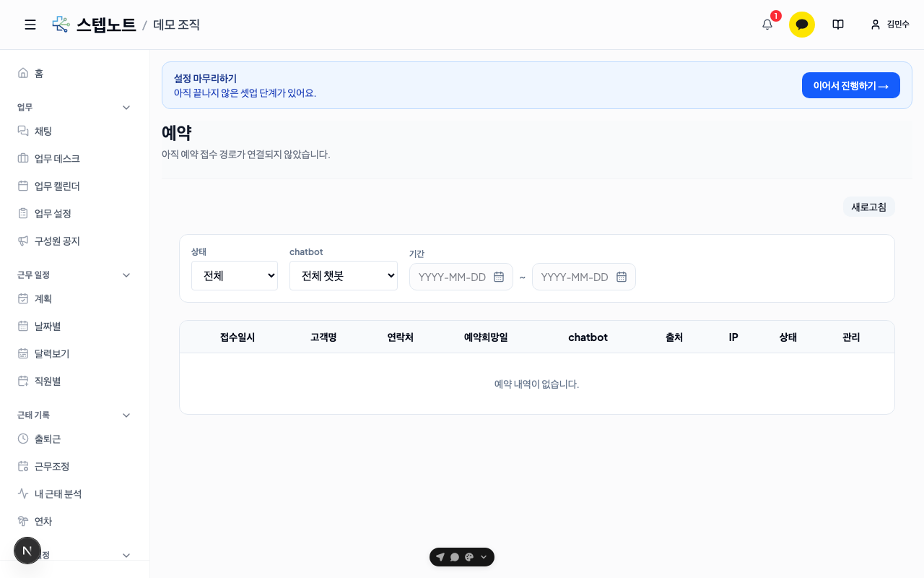Open 날짜별 schedule view
Image resolution: width=924 pixels, height=578 pixels.
(x=75, y=326)
